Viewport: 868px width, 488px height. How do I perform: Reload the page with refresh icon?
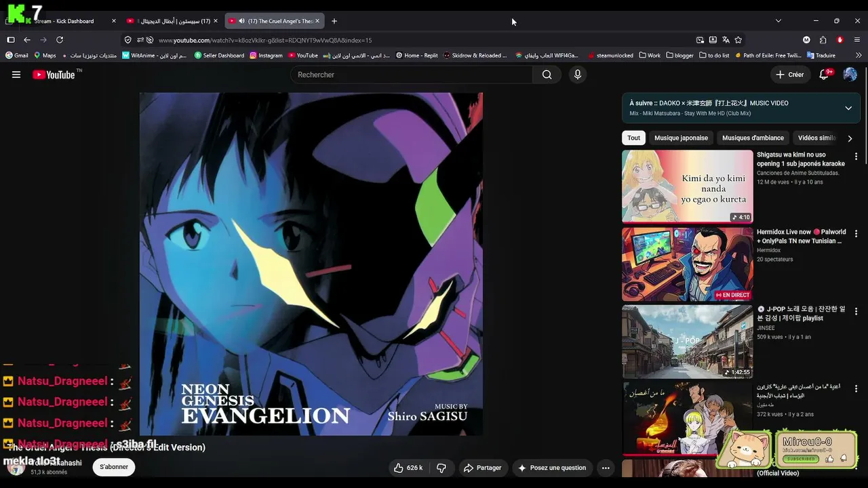(60, 40)
